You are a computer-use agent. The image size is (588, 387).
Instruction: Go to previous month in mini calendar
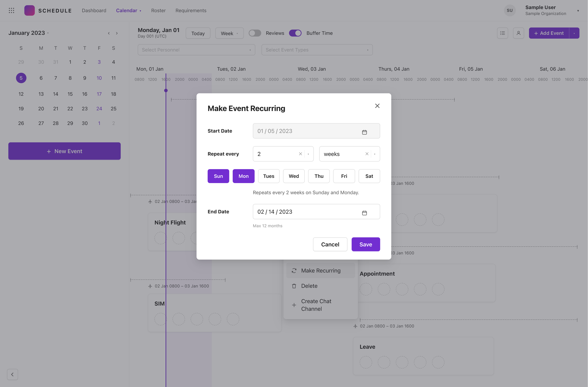[x=109, y=33]
